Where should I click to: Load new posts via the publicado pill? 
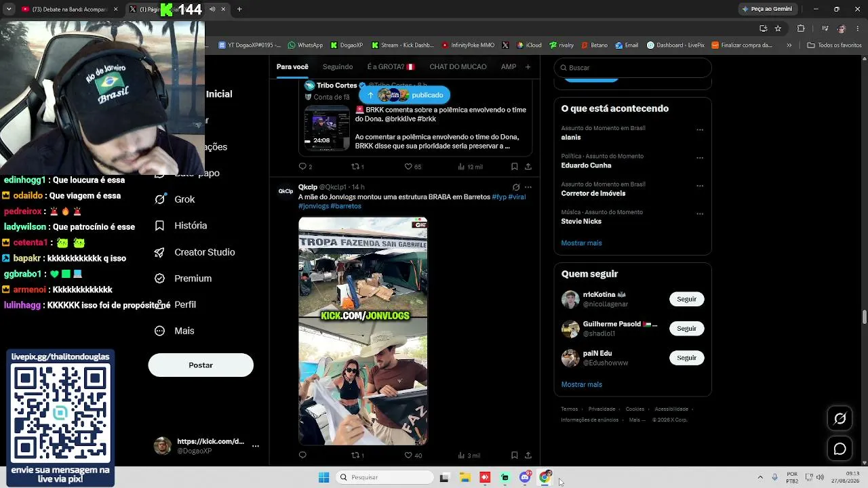tap(404, 95)
